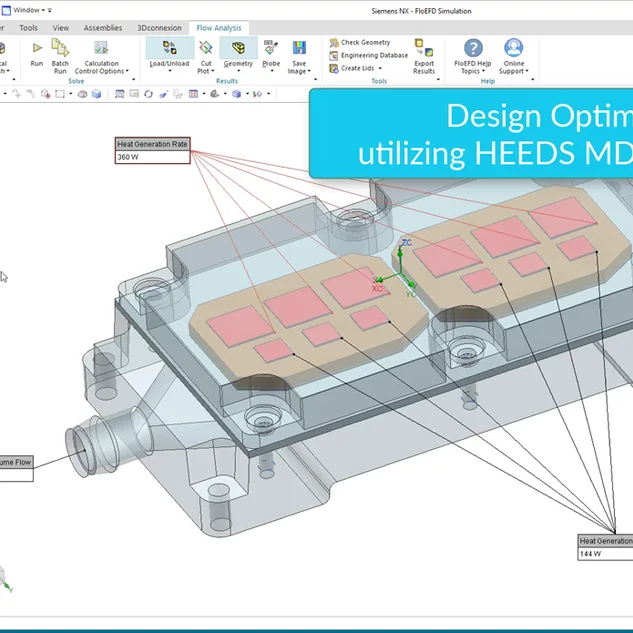Toggle the Geometry display button
Screen dimensions: 633x633
tap(238, 55)
